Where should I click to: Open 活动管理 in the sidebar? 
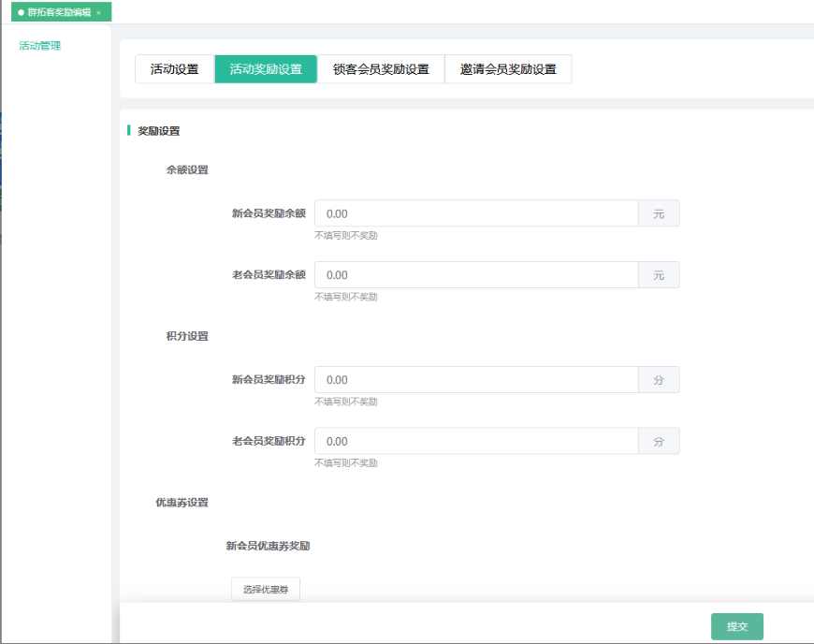[40, 45]
